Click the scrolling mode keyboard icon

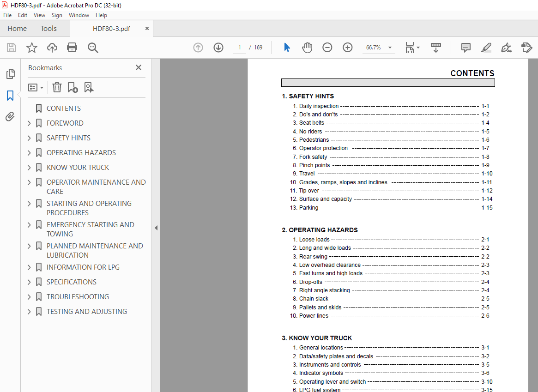[436, 48]
